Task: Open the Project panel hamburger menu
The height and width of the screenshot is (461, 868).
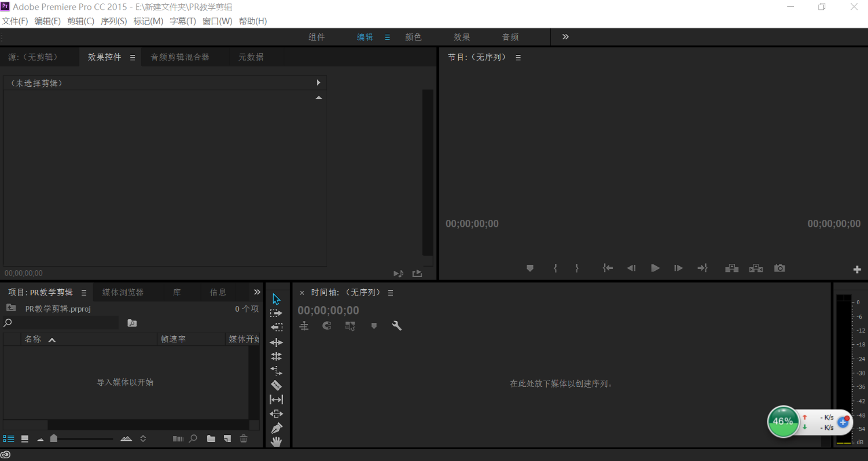Action: click(84, 293)
